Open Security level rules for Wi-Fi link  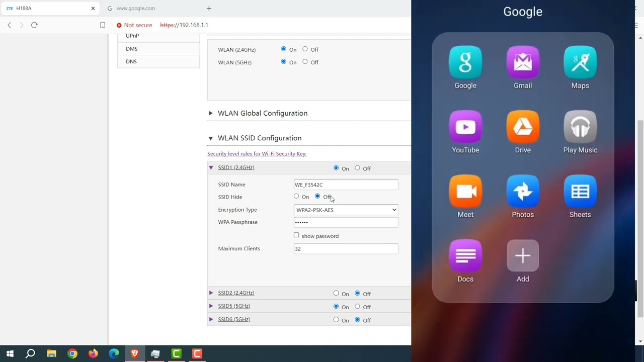point(257,154)
